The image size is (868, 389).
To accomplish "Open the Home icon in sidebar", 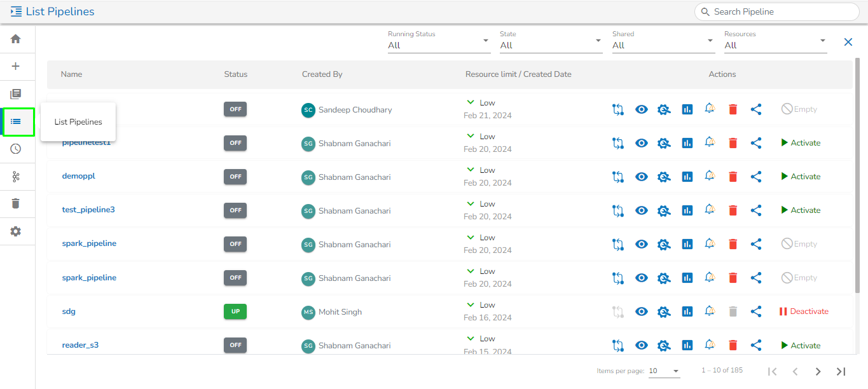I will [16, 39].
